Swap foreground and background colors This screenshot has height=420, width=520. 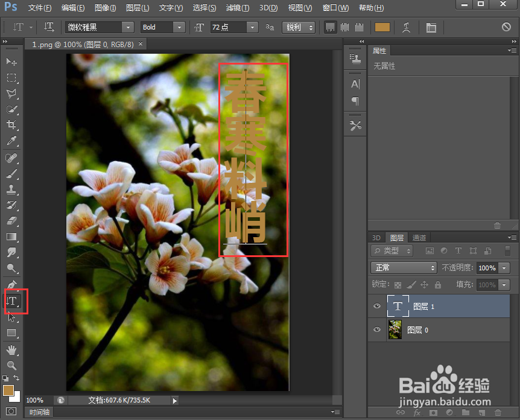click(16, 378)
